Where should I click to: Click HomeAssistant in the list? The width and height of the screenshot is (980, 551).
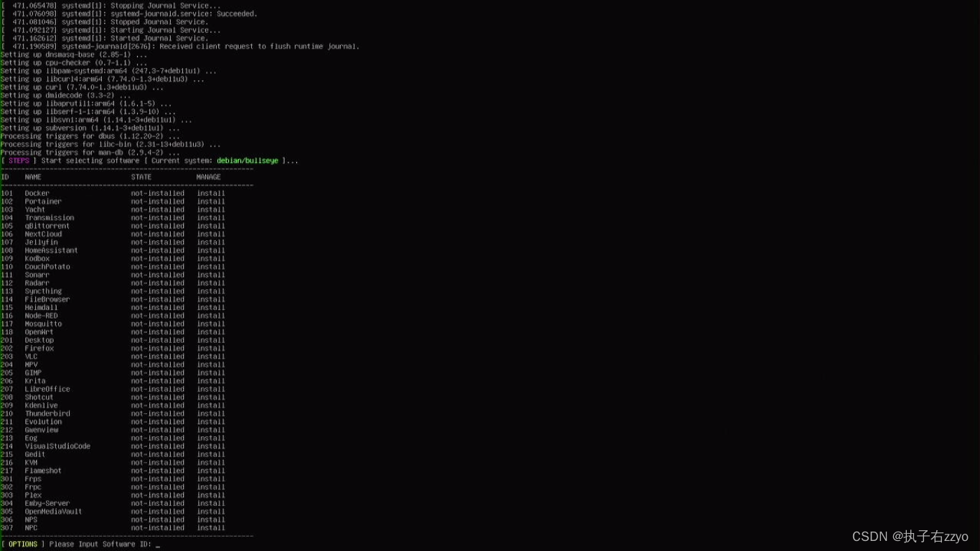click(x=52, y=250)
